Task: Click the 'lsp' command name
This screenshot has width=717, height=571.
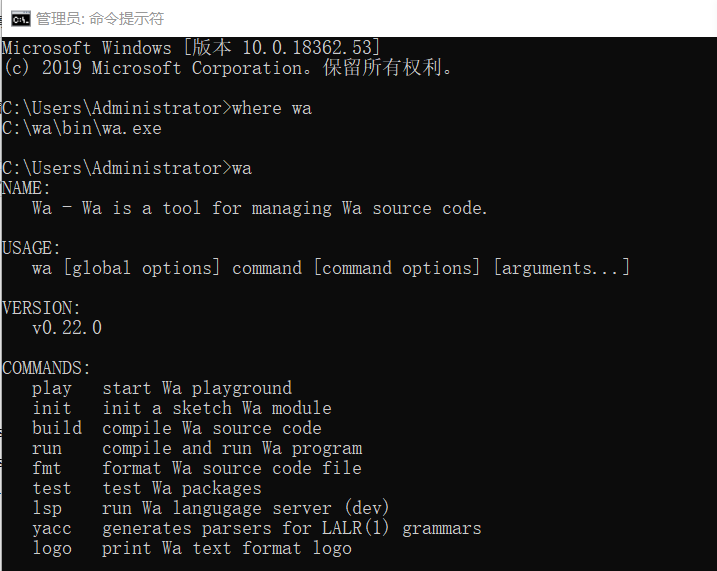Action: click(47, 508)
